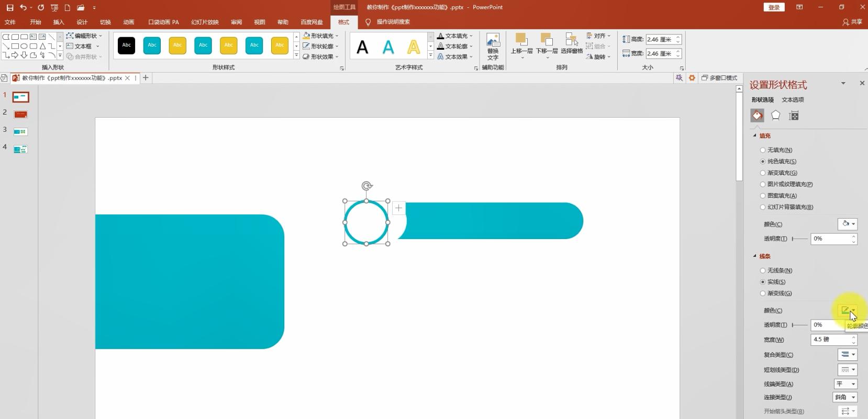Open Fill & Line options in format pane
This screenshot has width=868, height=419.
757,116
